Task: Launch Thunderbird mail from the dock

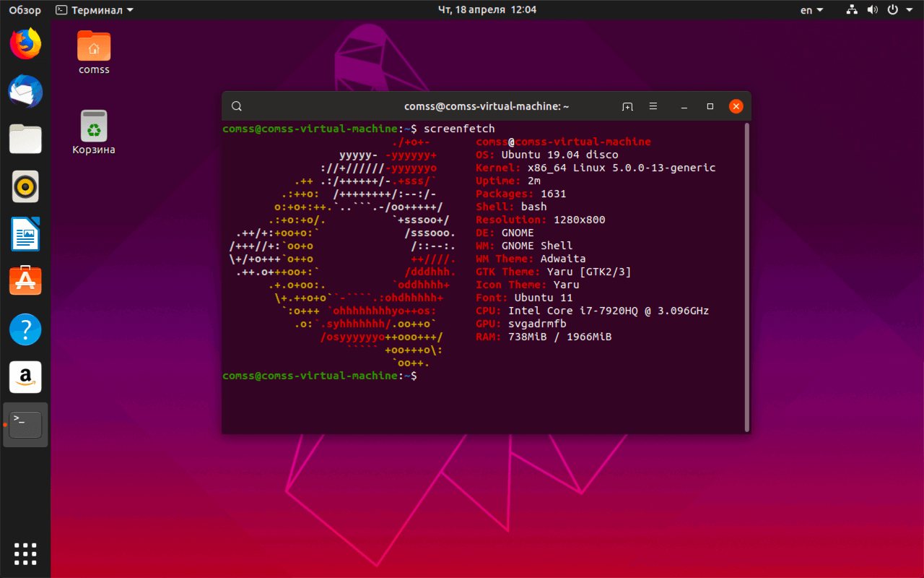Action: click(25, 92)
